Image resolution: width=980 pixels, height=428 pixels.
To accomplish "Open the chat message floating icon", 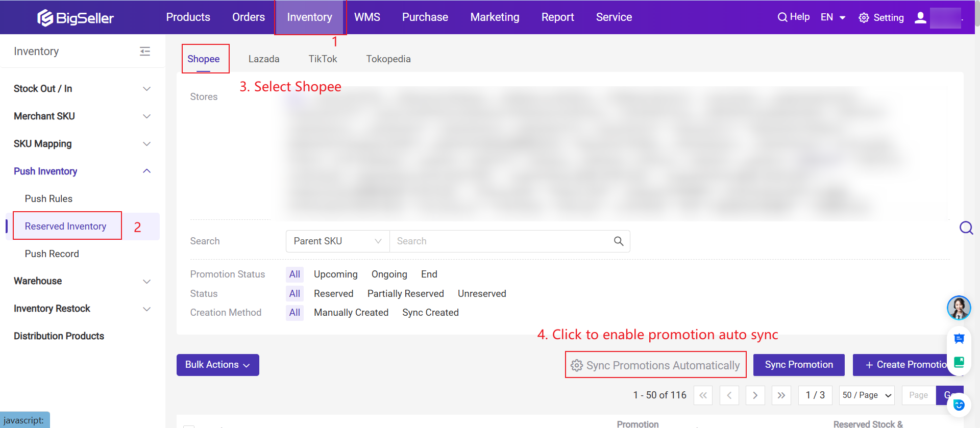I will (x=959, y=338).
